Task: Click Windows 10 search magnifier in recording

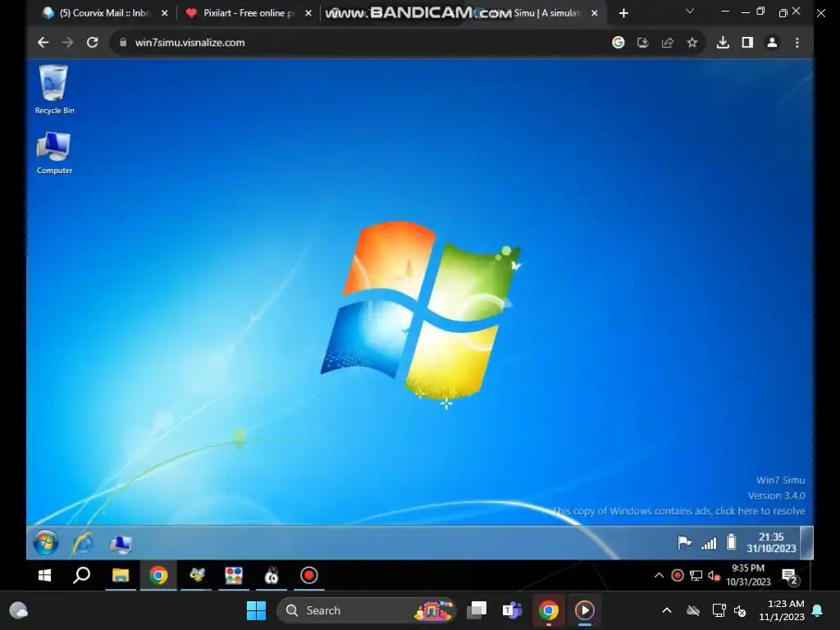Action: pos(81,575)
